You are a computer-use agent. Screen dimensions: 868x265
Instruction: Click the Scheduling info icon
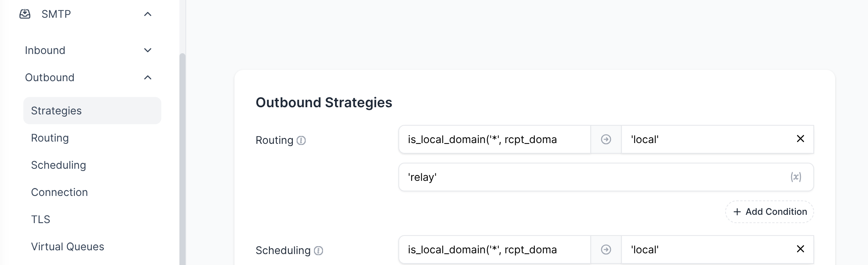[x=318, y=251]
